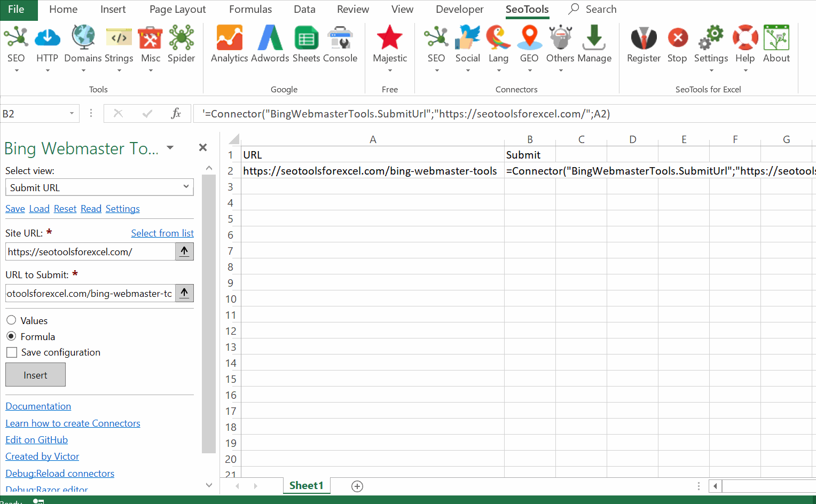This screenshot has height=504, width=816.
Task: Open the Documentation link
Action: click(x=38, y=406)
